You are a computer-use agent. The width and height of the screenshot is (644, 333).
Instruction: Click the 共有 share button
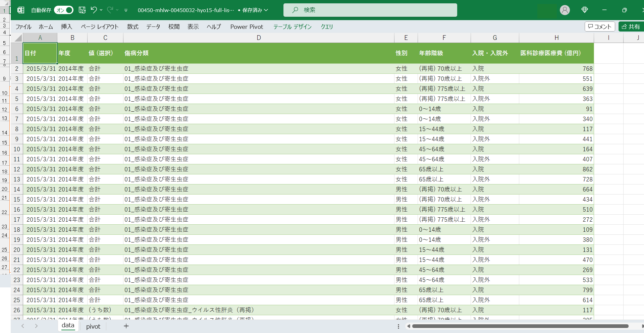pos(631,26)
